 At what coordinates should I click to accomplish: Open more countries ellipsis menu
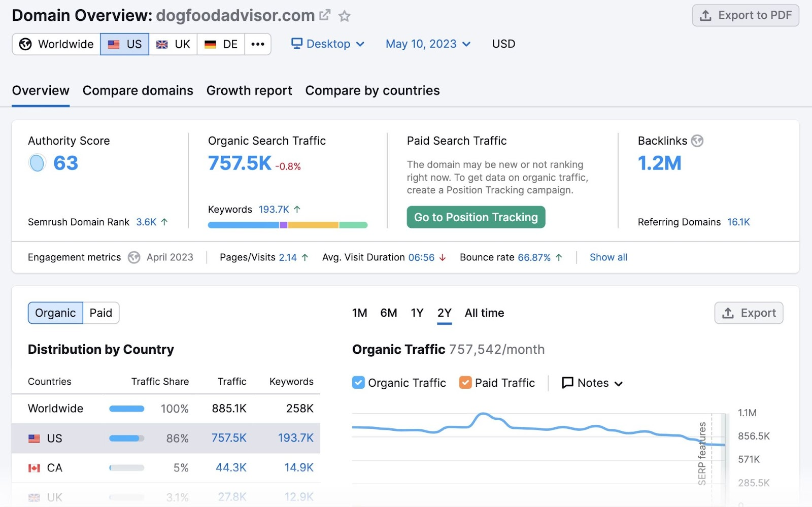[x=258, y=44]
